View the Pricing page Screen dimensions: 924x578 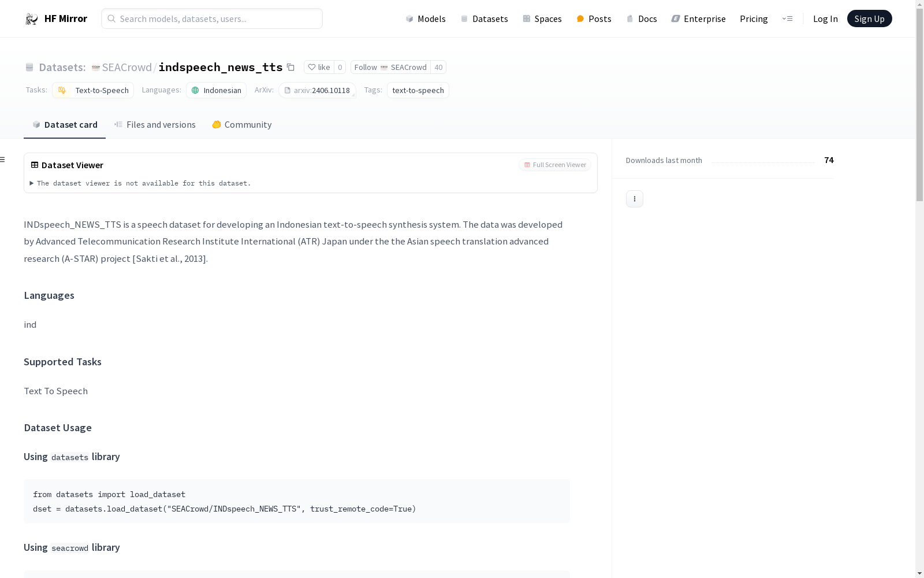click(754, 18)
